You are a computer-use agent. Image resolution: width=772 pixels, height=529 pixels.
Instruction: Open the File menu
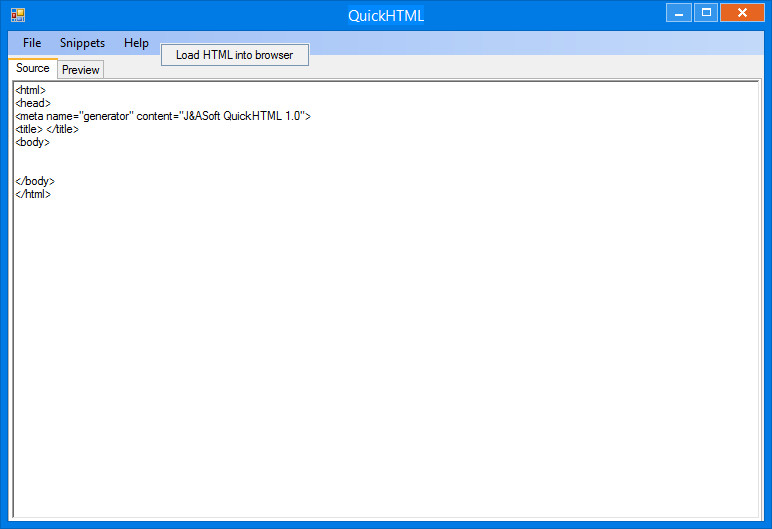[32, 43]
